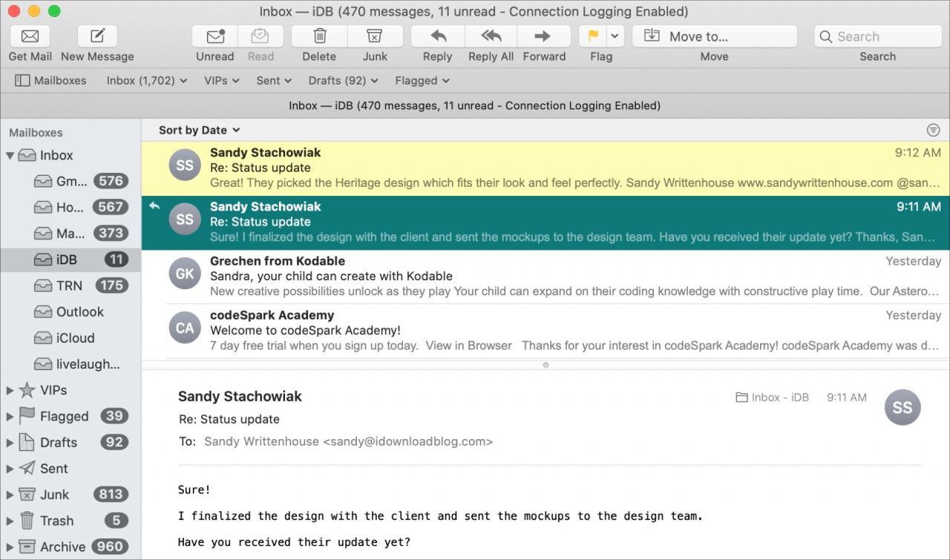Open the Drafts (92) favorites item
Screen dimensions: 950x560
coord(344,80)
